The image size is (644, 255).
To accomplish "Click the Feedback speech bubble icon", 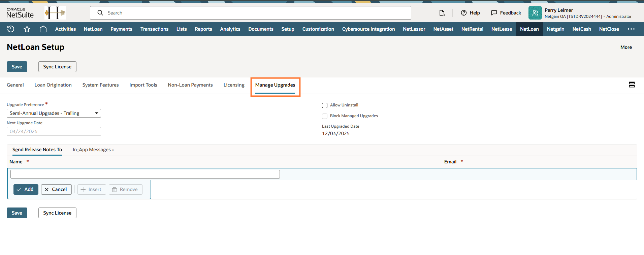I will (494, 13).
